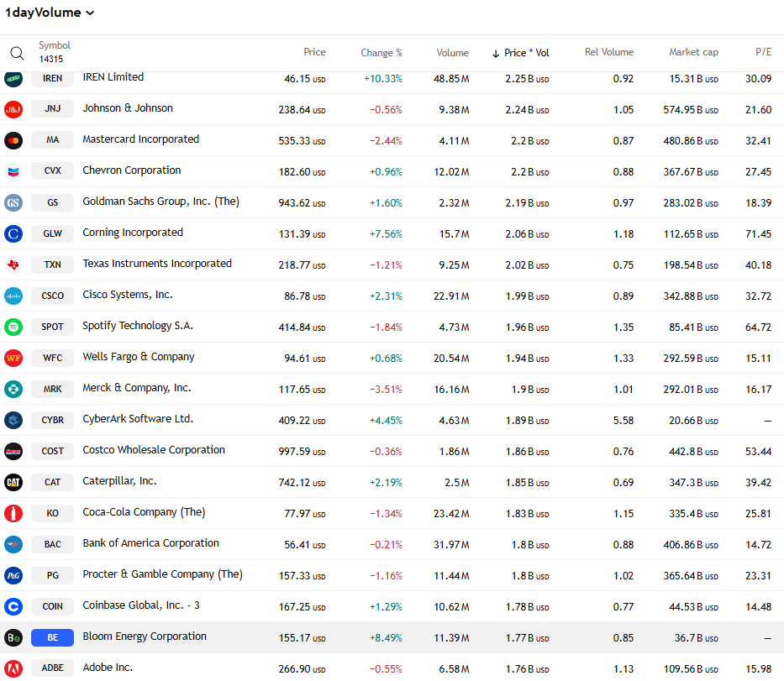784x681 pixels.
Task: Click the Texas Instruments logo icon
Action: tap(13, 265)
